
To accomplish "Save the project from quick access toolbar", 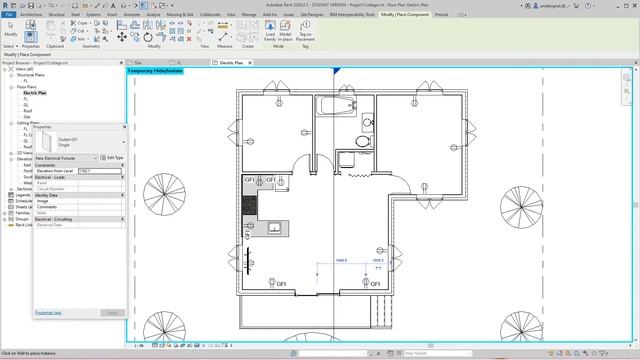I will [31, 6].
